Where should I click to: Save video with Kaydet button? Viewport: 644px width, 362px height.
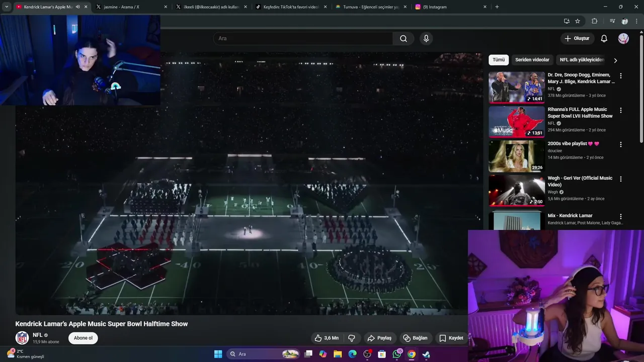(x=451, y=338)
